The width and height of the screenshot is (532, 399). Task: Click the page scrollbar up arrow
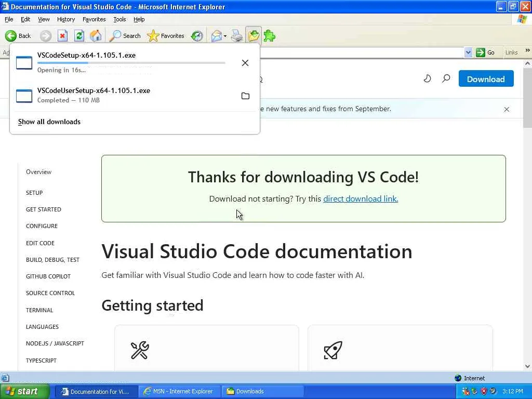coord(528,63)
